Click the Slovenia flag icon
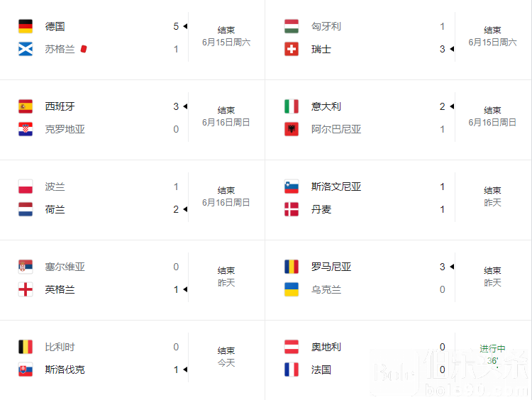Screen dimensions: 532x400 (x=292, y=187)
